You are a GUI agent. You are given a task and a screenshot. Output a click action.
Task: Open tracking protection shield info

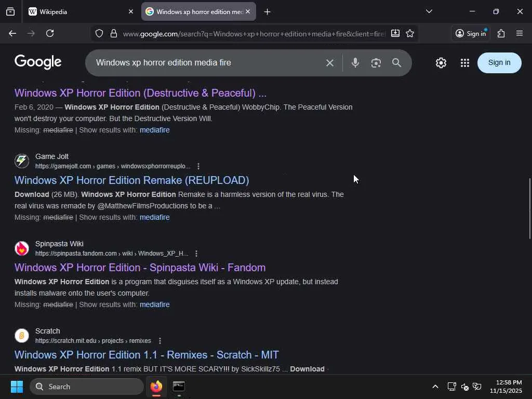tap(99, 33)
